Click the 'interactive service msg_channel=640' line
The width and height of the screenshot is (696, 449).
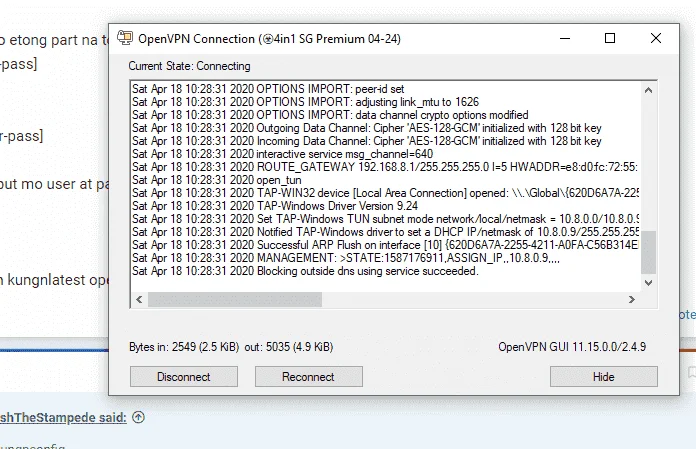pos(282,154)
